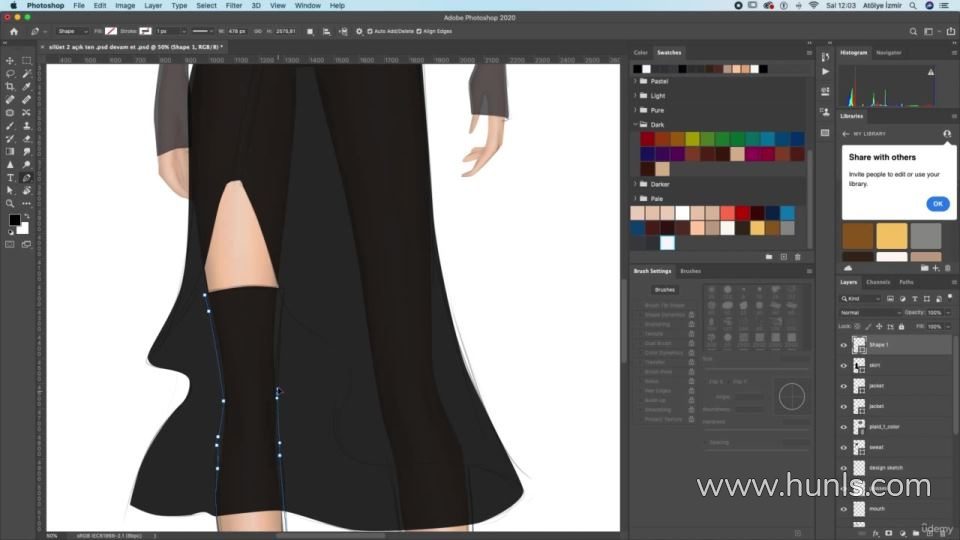Select the Lasso tool
Image resolution: width=960 pixels, height=540 pixels.
click(11, 74)
